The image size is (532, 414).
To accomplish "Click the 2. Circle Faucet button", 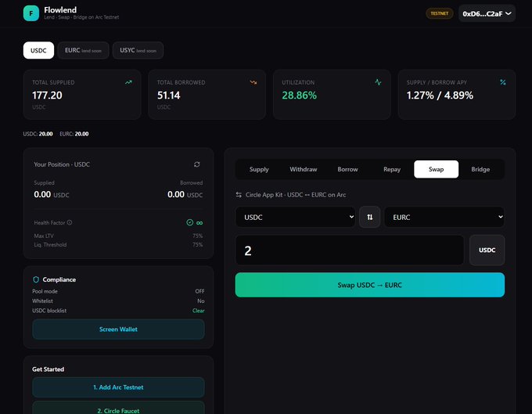I will 118,409.
